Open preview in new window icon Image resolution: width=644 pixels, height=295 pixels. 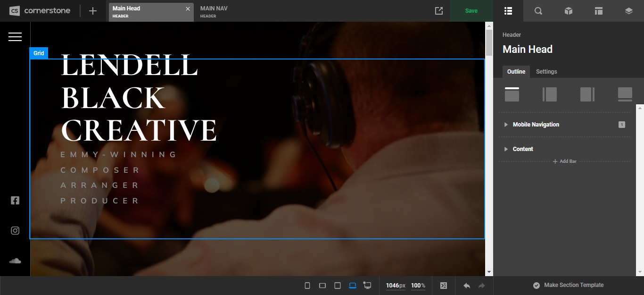439,11
